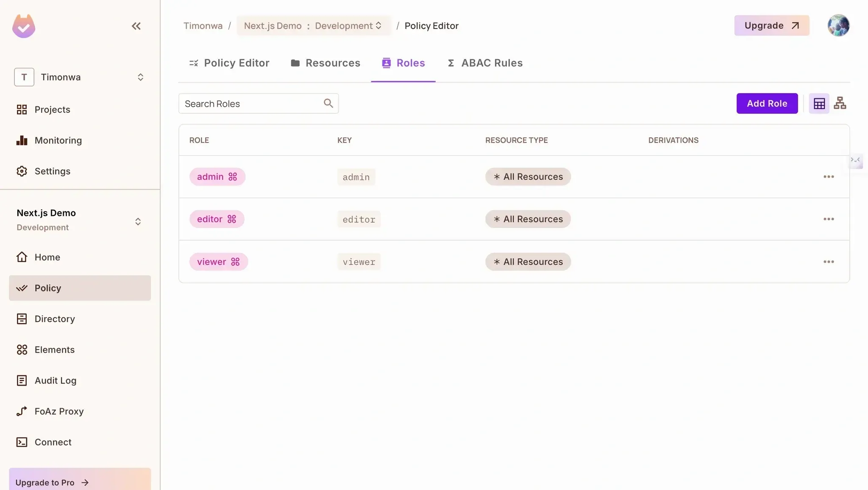Open Next.js Demo : Development breadcrumb dropdown
This screenshot has height=490, width=868.
[313, 26]
